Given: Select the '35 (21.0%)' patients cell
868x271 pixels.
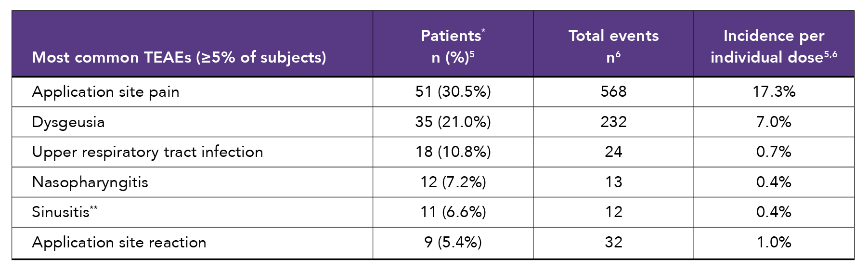Looking at the screenshot, I should coord(453,122).
